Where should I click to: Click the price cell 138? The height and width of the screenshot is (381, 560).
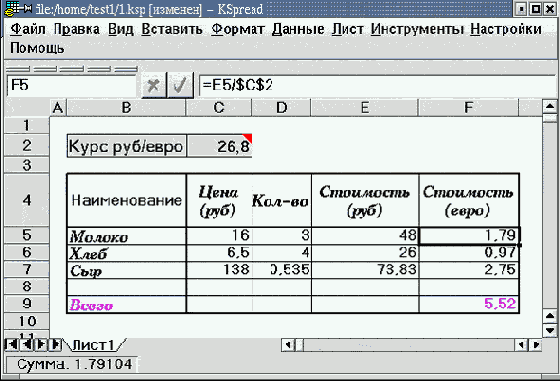click(x=219, y=270)
